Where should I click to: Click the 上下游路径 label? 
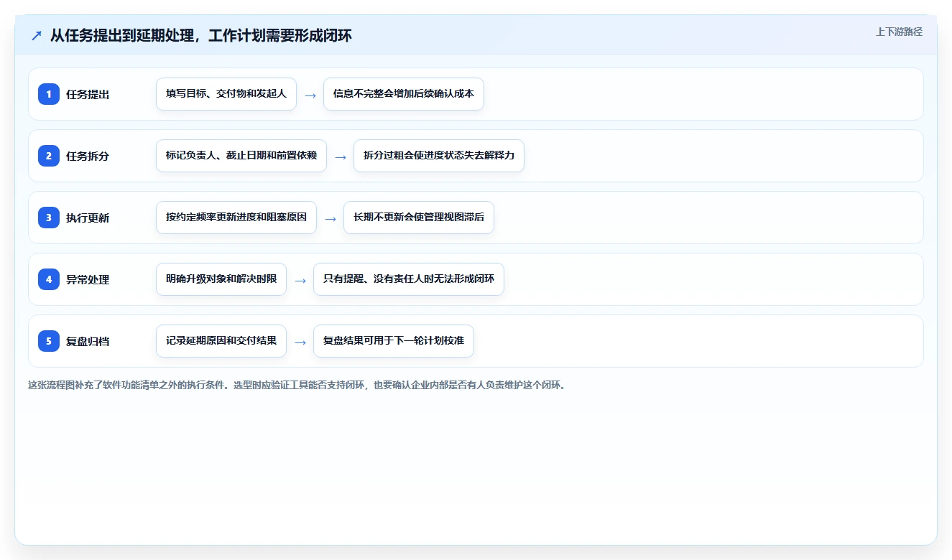(899, 32)
